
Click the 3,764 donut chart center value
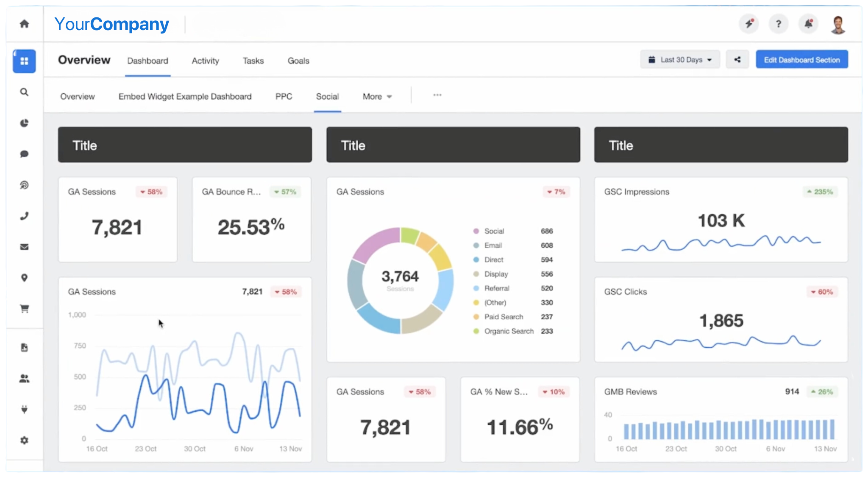coord(400,276)
